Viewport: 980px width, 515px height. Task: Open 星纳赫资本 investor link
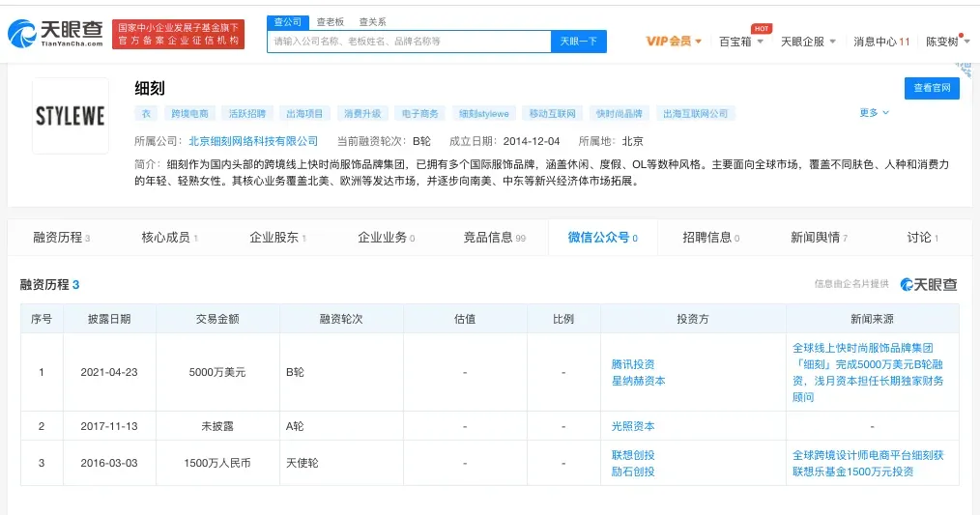pyautogui.click(x=638, y=381)
